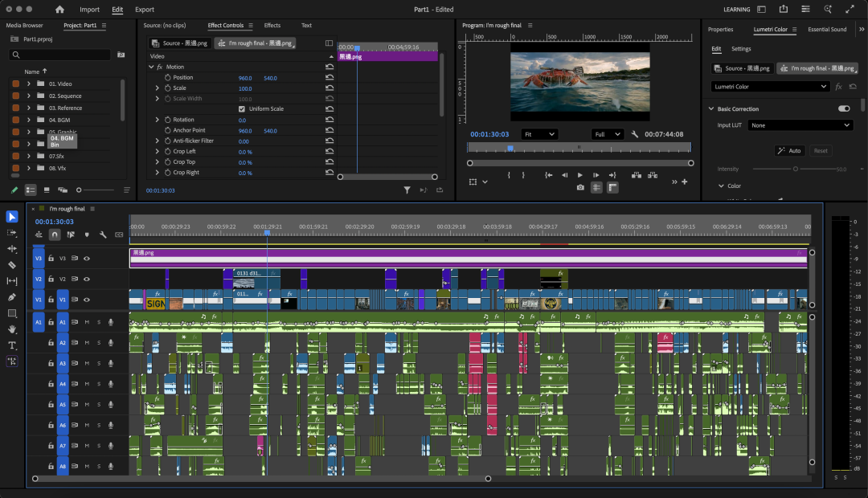
Task: Reset the Position parameter
Action: point(330,77)
